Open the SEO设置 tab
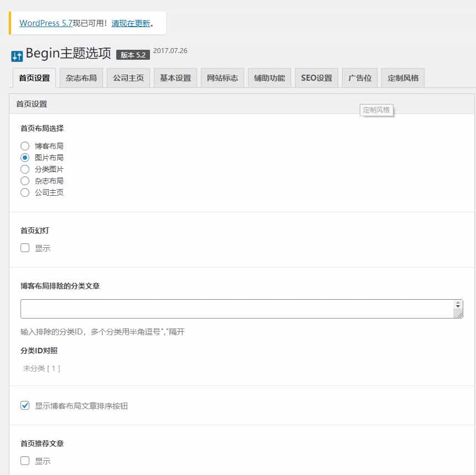This screenshot has width=476, height=475. [315, 77]
